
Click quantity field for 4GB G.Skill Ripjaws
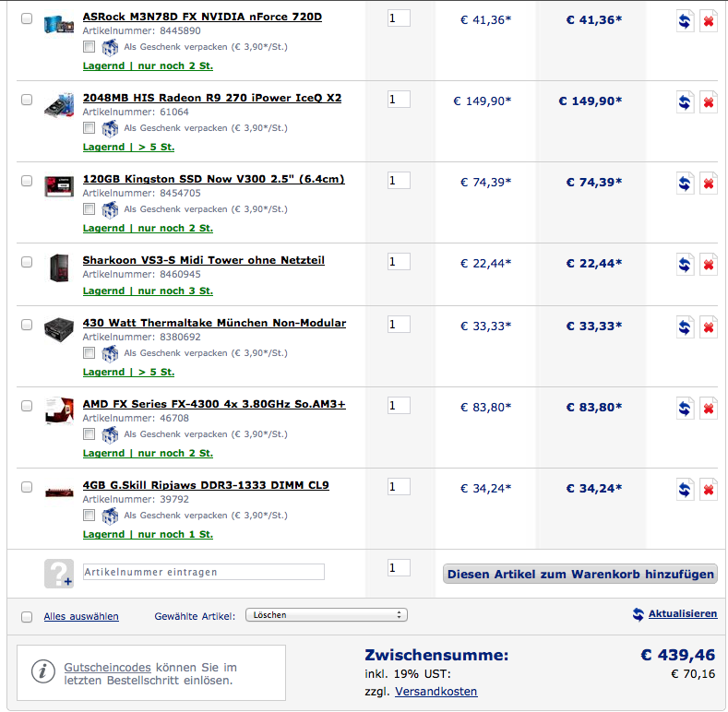tap(399, 487)
